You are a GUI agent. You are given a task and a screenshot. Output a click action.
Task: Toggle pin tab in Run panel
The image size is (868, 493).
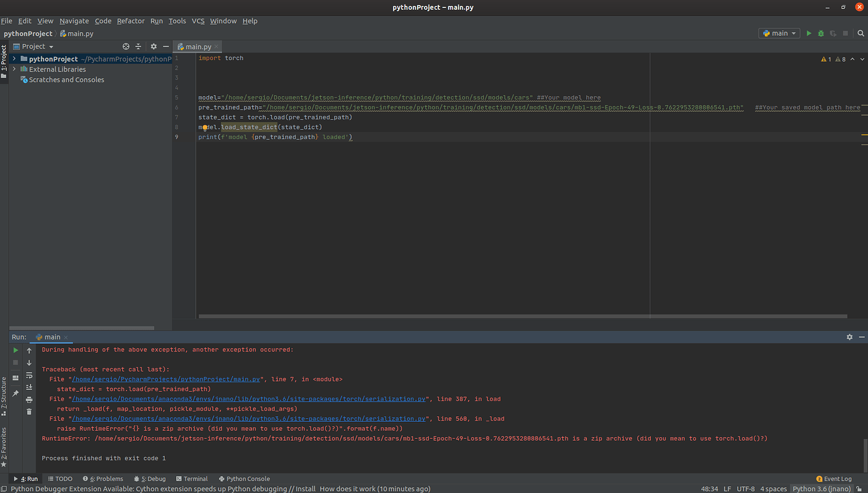coord(16,394)
